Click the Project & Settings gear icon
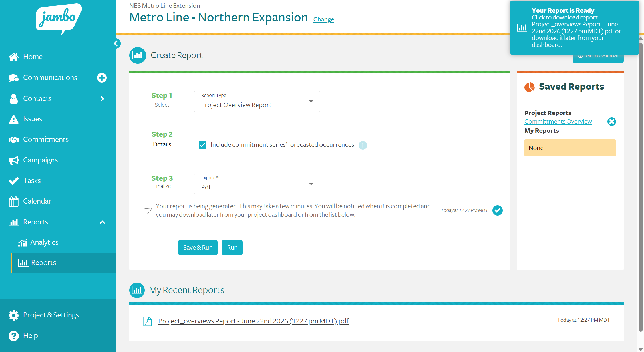 pyautogui.click(x=14, y=315)
